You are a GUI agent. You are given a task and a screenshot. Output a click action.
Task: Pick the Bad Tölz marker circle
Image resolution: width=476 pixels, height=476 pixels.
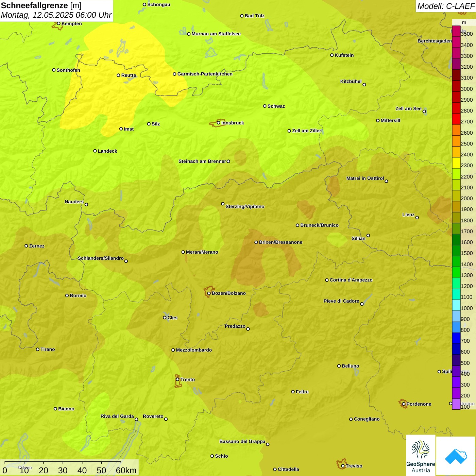242,16
